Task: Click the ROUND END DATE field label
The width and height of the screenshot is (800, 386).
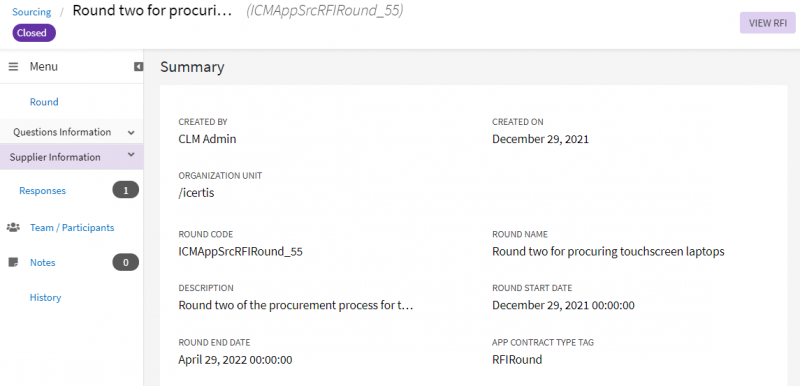Action: [x=214, y=343]
